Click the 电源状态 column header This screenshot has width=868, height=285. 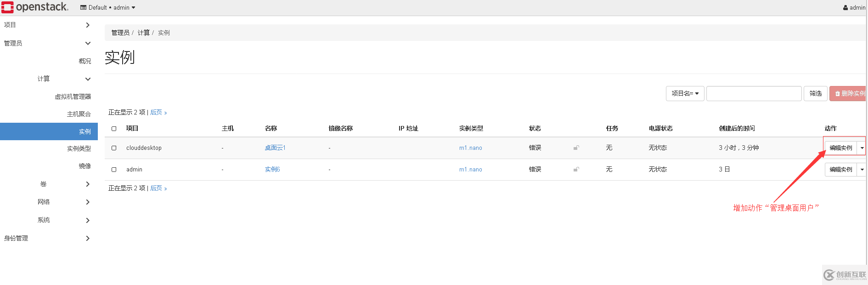point(661,129)
